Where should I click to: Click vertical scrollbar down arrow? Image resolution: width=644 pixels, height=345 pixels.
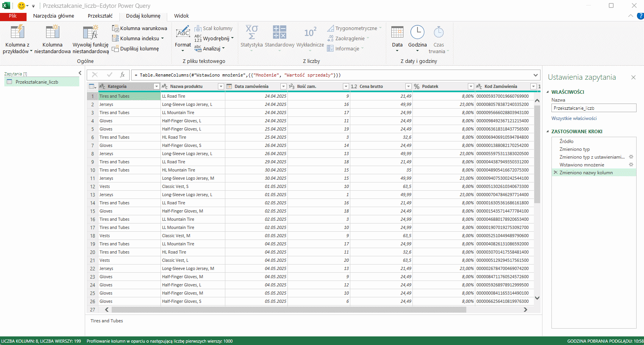click(x=537, y=298)
